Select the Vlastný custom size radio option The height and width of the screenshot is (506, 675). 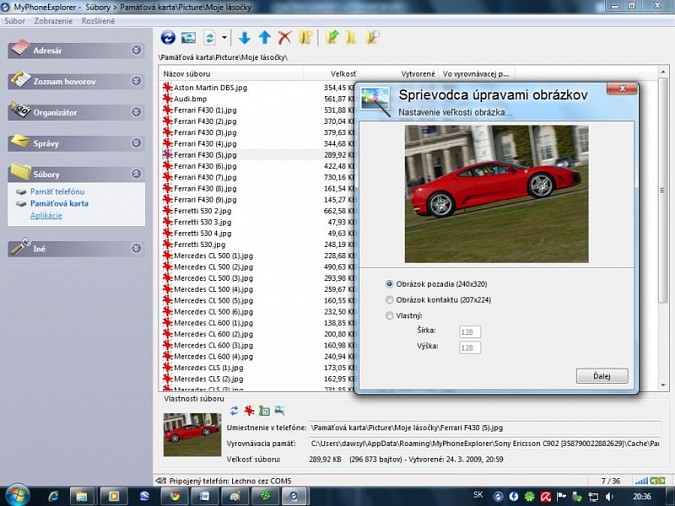point(389,316)
